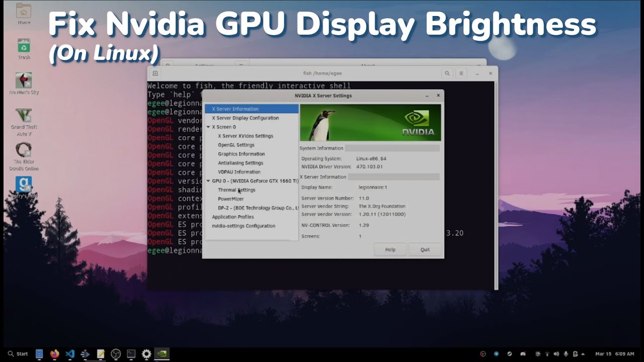Minimize the NVIDIA X Server Settings window
Screen dimensions: 644x362
pyautogui.click(x=427, y=96)
